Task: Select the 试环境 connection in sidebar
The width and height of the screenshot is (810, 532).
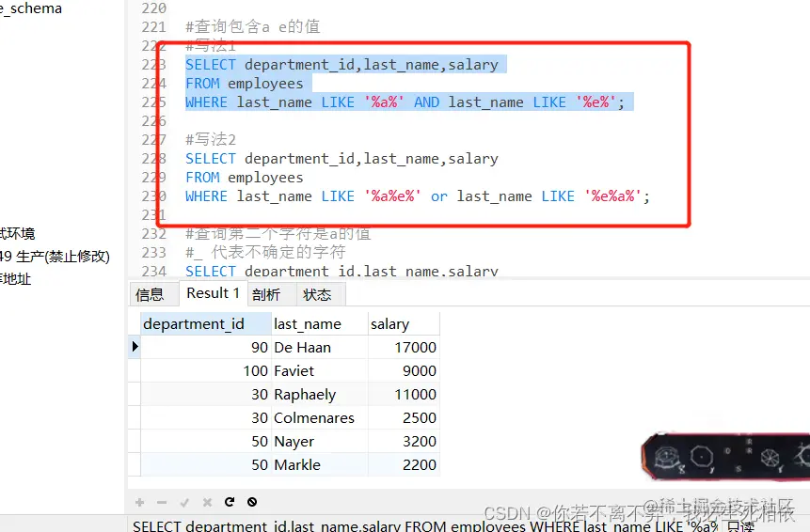Action: 18,234
